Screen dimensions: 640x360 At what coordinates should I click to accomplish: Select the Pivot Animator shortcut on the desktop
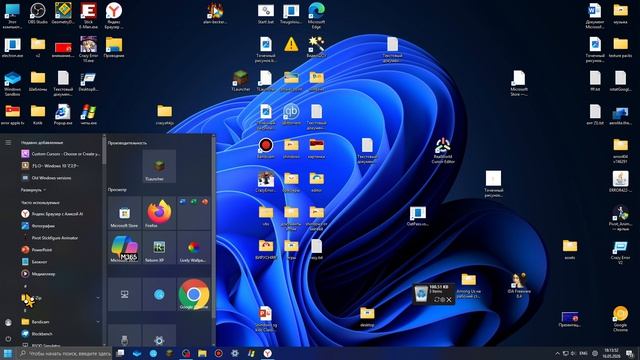coord(620,218)
